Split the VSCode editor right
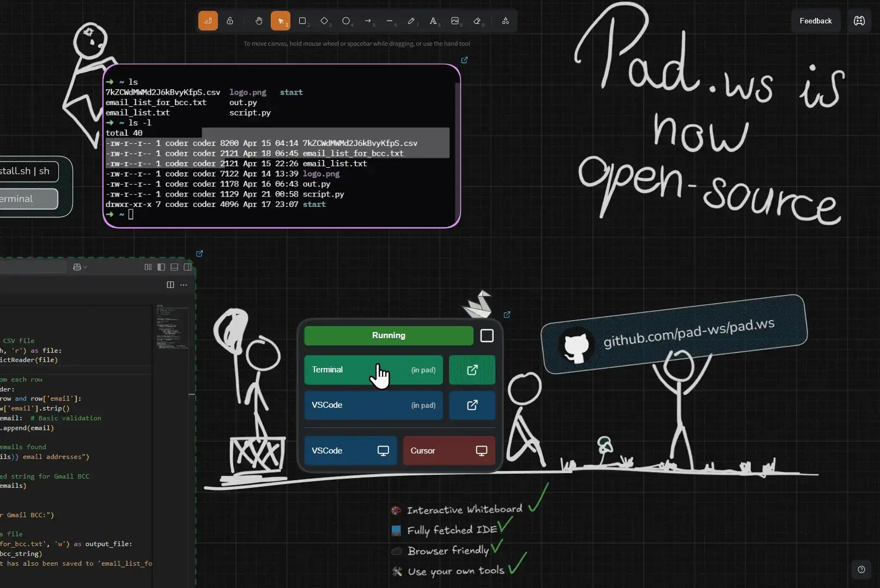The image size is (880, 588). point(171,285)
